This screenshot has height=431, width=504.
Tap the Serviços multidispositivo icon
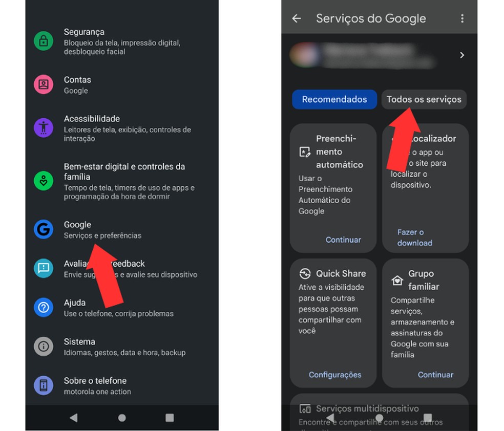[305, 408]
